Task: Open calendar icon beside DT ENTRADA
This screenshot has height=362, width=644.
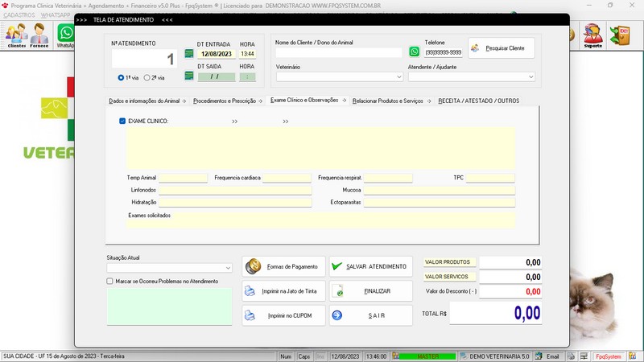Action: (x=189, y=54)
